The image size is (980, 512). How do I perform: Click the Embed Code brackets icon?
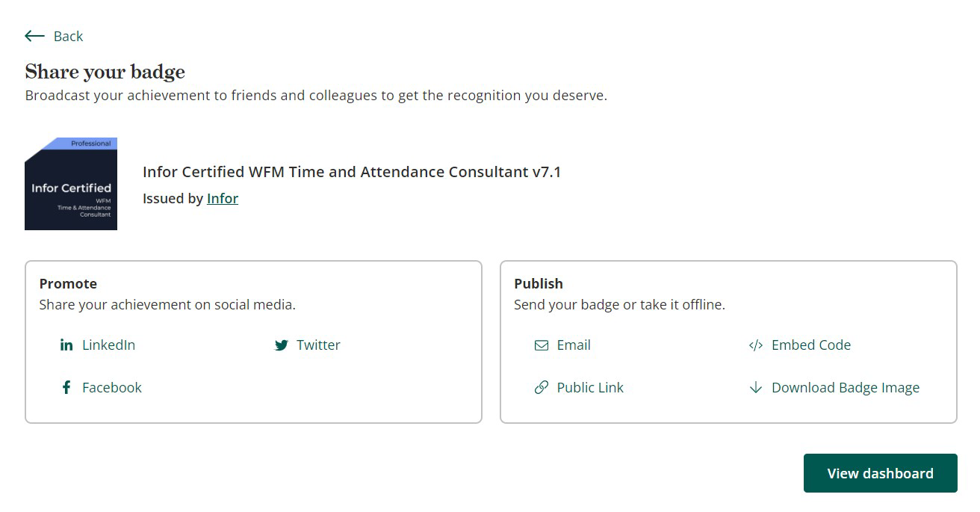(756, 345)
